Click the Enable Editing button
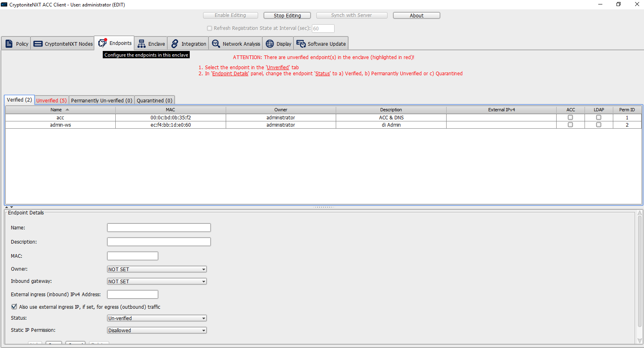 pyautogui.click(x=231, y=15)
